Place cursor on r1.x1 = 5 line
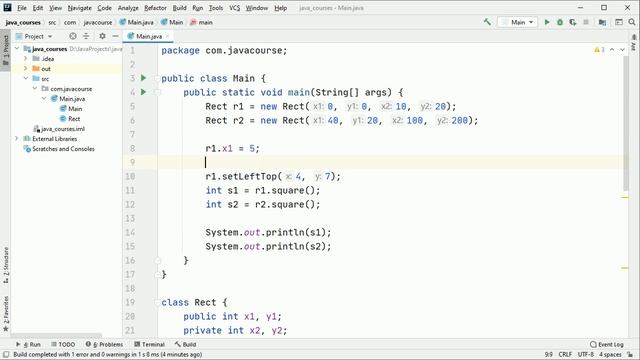640x360 pixels. point(232,148)
